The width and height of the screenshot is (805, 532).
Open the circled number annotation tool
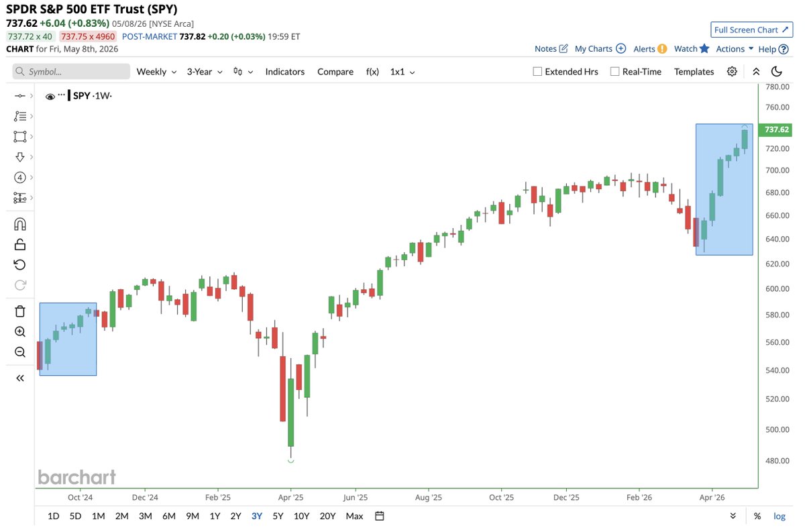(19, 177)
